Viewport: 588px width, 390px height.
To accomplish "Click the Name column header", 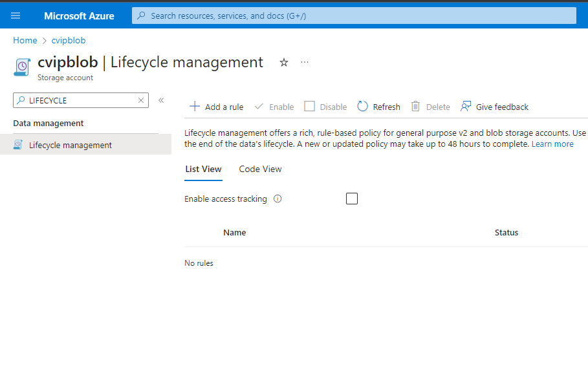I will pyautogui.click(x=235, y=232).
